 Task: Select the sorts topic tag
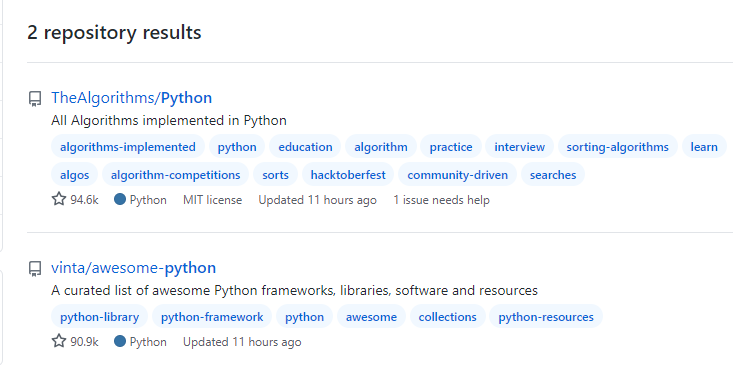coord(275,175)
